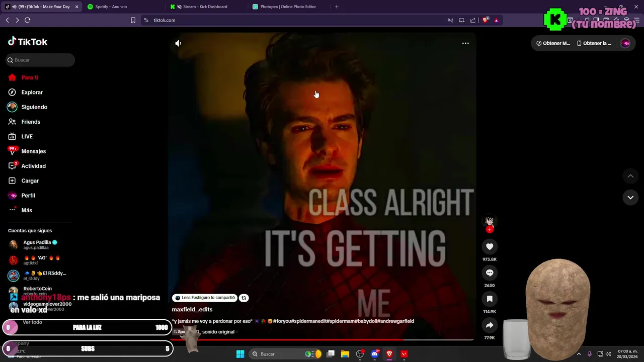This screenshot has width=644, height=362.
Task: Open the creator avatar beside the video
Action: click(x=490, y=221)
